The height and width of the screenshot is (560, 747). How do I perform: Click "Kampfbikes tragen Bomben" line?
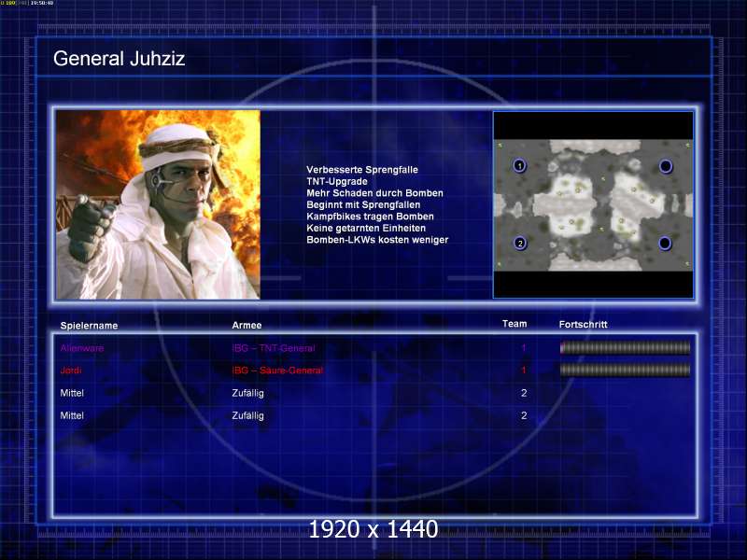click(370, 217)
